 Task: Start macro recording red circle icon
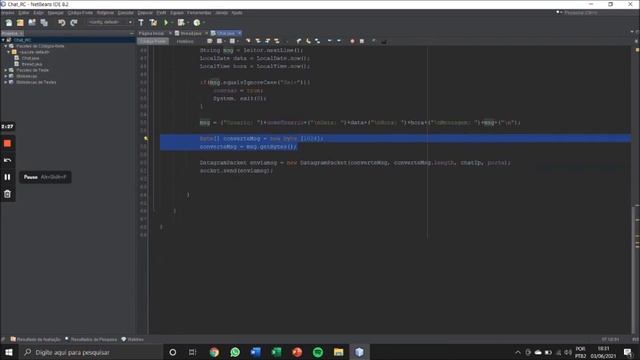click(352, 41)
